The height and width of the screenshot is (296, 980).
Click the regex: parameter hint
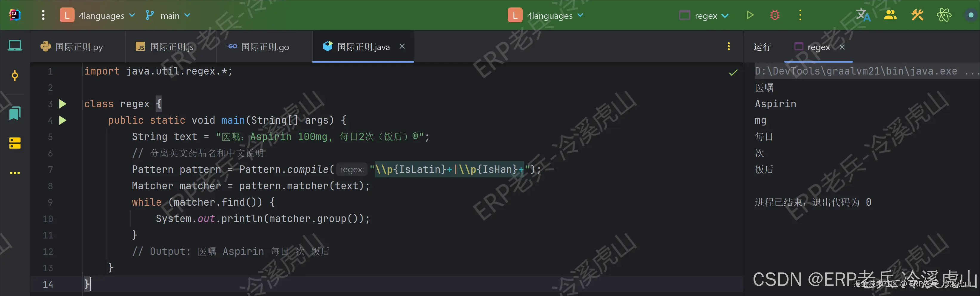(351, 170)
